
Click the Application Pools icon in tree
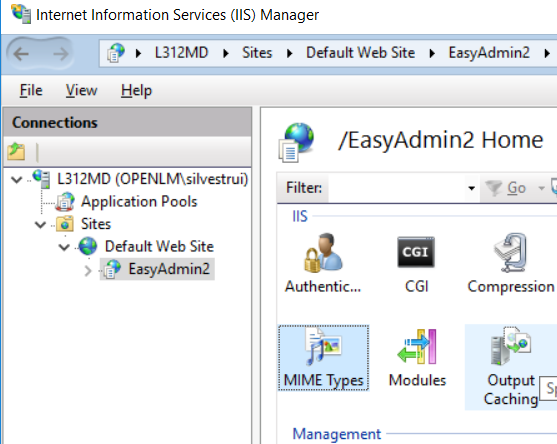click(x=66, y=201)
